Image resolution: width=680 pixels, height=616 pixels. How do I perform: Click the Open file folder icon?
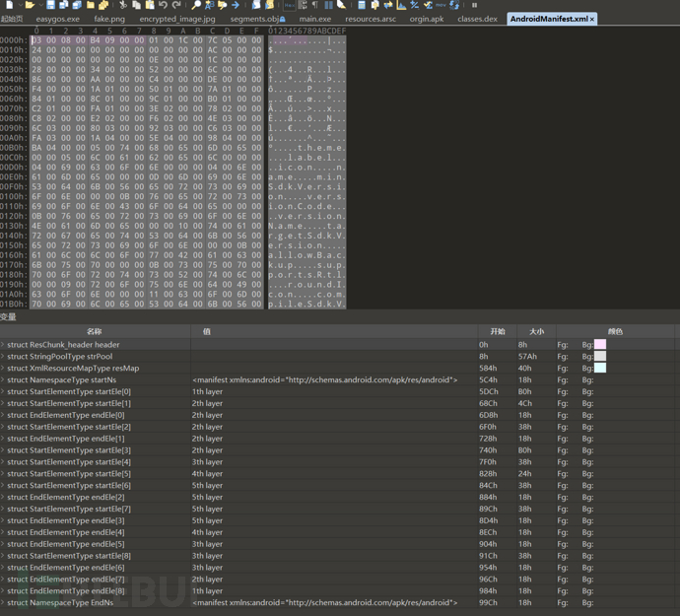tap(30, 5)
